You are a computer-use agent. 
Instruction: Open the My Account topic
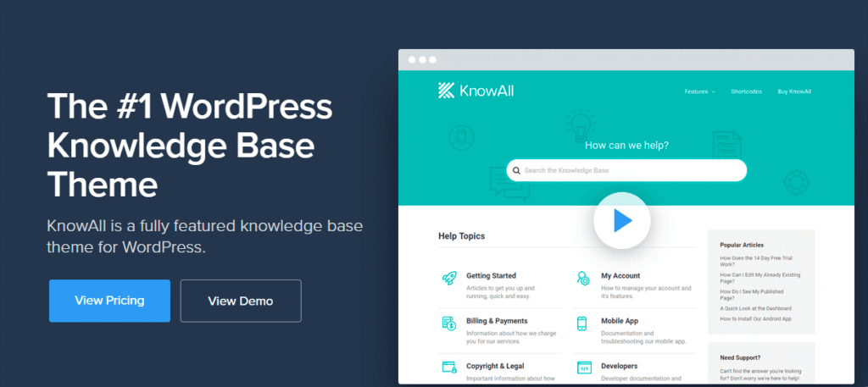click(x=620, y=275)
